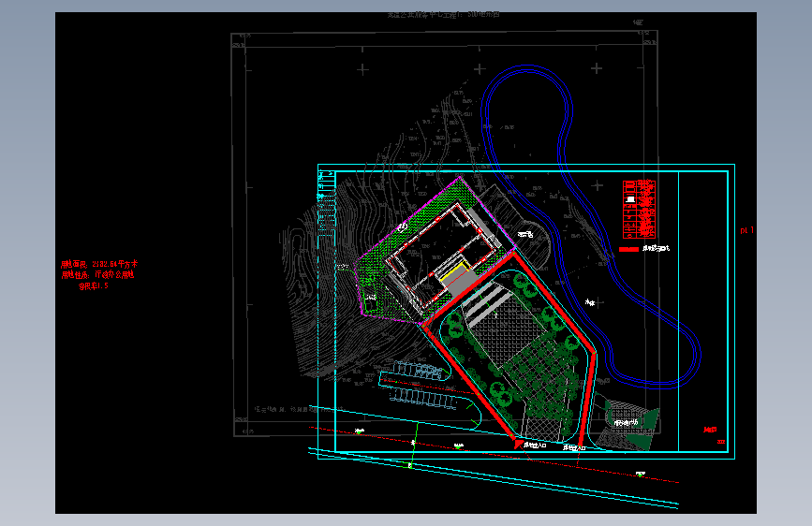Select the red "pl 1" label
Screen dimensions: 812x526
point(746,230)
